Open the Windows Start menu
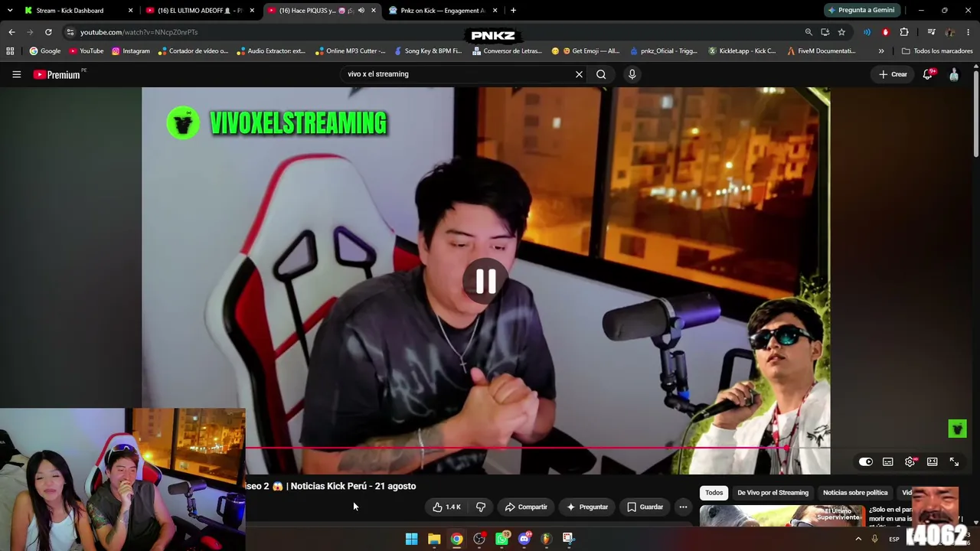 tap(411, 539)
